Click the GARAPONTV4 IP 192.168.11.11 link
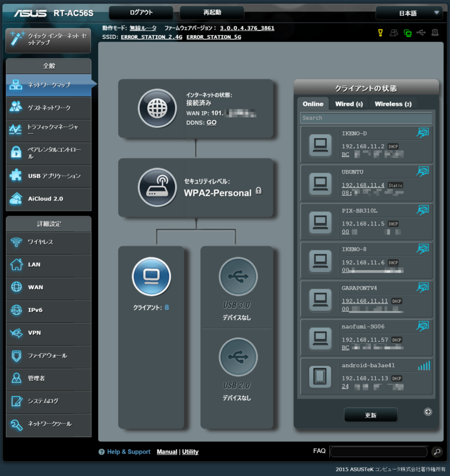The height and width of the screenshot is (476, 450). [x=365, y=301]
